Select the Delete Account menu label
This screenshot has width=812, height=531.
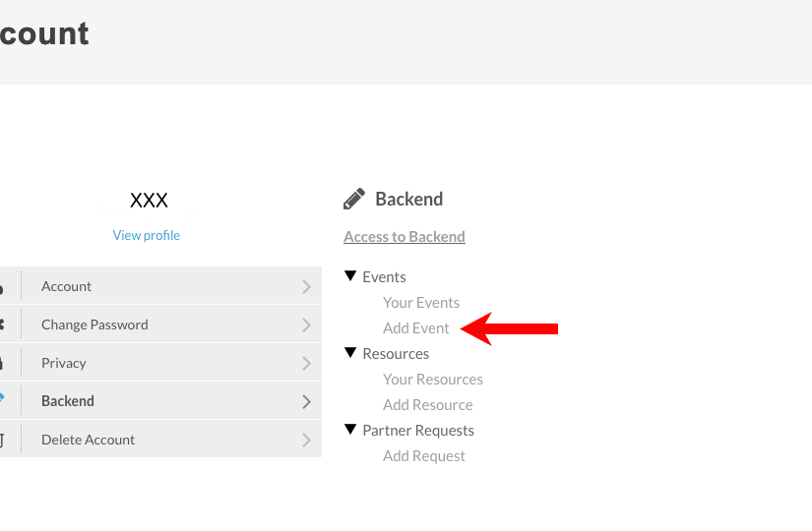point(88,440)
